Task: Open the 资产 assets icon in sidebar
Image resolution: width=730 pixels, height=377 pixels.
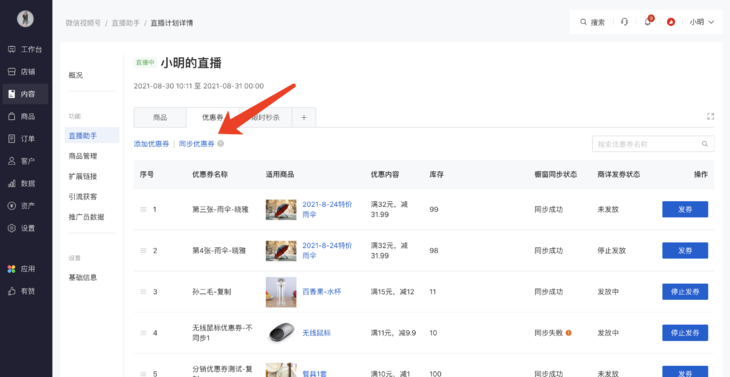Action: 12,206
